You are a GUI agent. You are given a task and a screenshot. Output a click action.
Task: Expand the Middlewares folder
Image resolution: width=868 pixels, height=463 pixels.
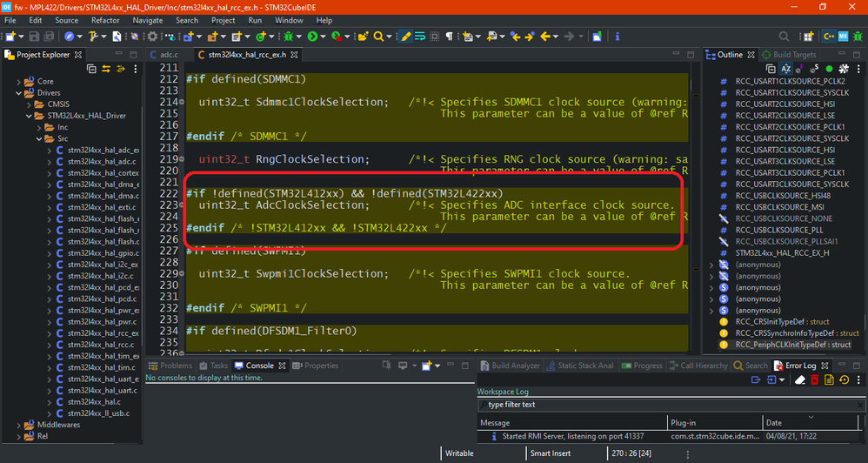point(19,425)
